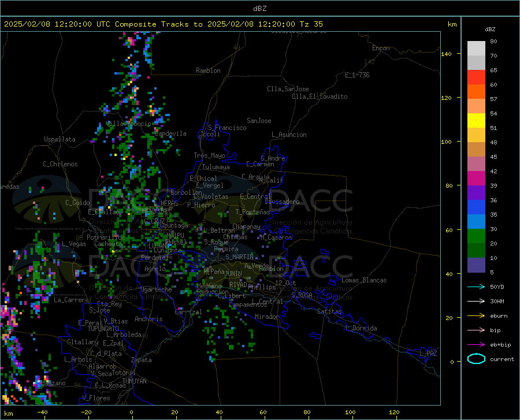
Task: Click the yellow eburn arrow icon
Action: point(476,315)
